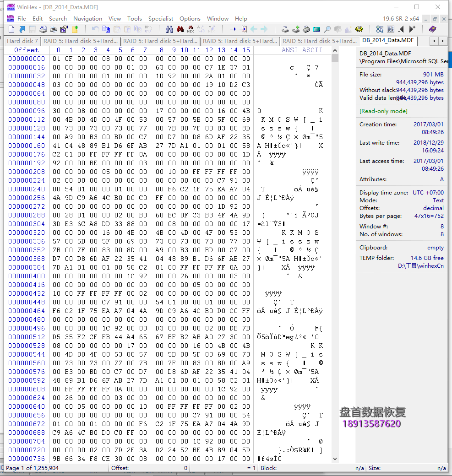
Task: Click the WinHex icon in the title bar
Action: pos(11,7)
